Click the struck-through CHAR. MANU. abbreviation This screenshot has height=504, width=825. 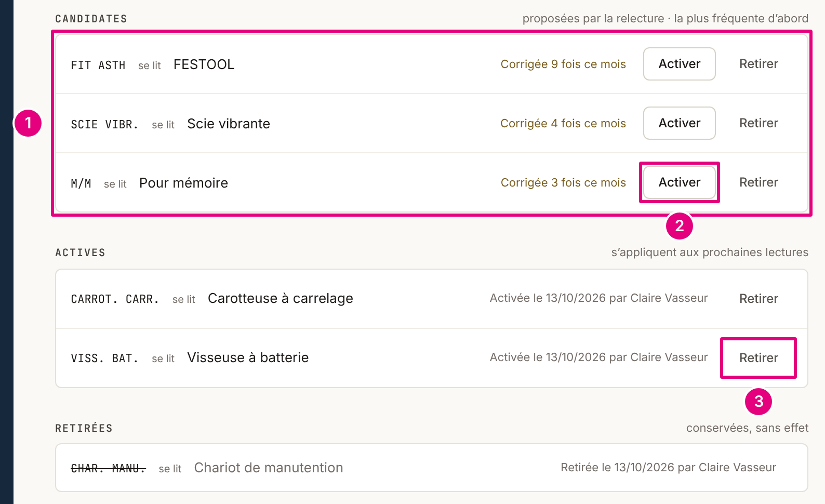108,469
